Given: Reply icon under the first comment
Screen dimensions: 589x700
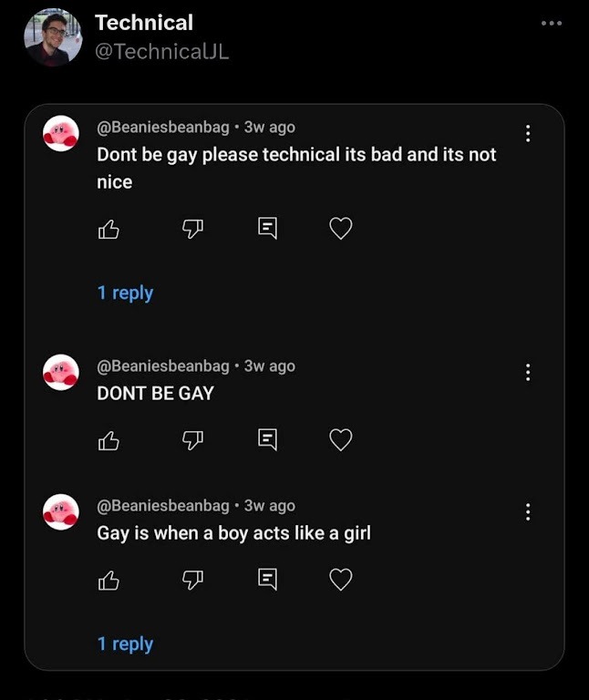Looking at the screenshot, I should [267, 229].
